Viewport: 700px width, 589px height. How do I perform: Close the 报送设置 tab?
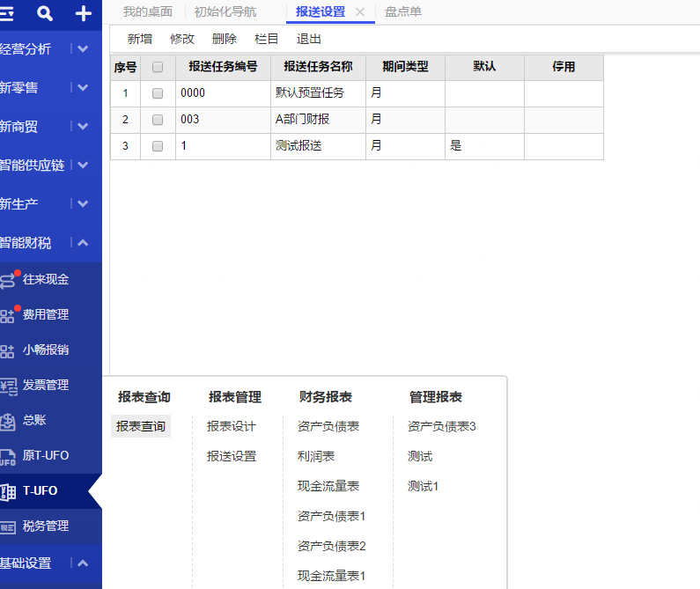pos(360,12)
